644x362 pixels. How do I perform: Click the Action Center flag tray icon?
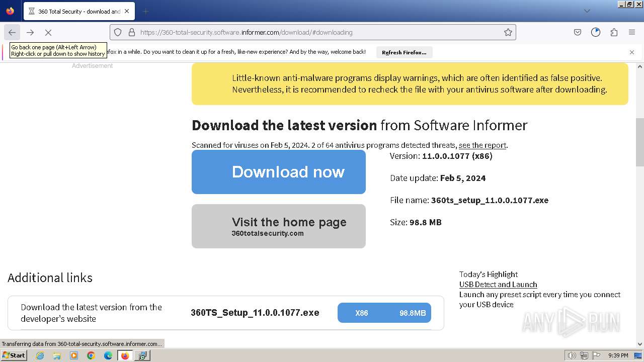[596, 355]
